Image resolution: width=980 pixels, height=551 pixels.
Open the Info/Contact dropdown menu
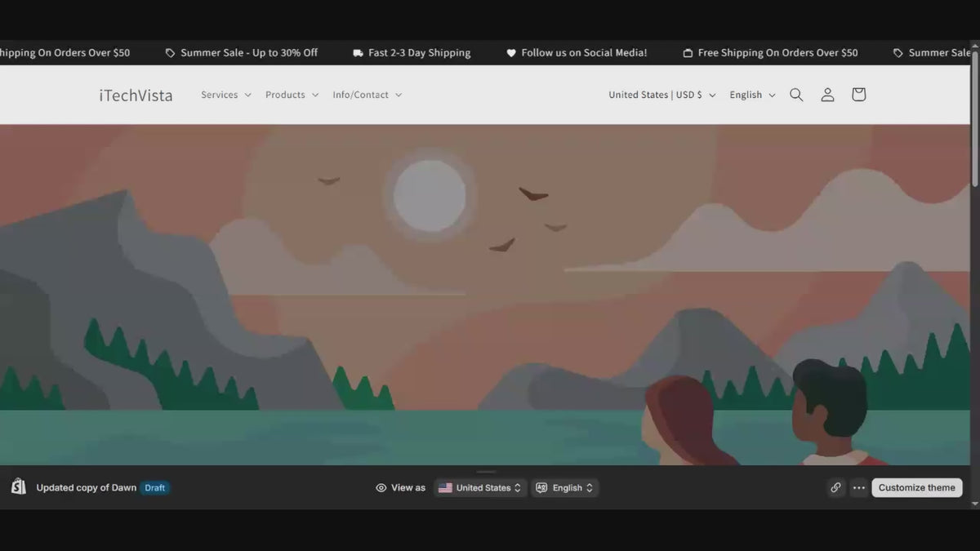coord(367,95)
